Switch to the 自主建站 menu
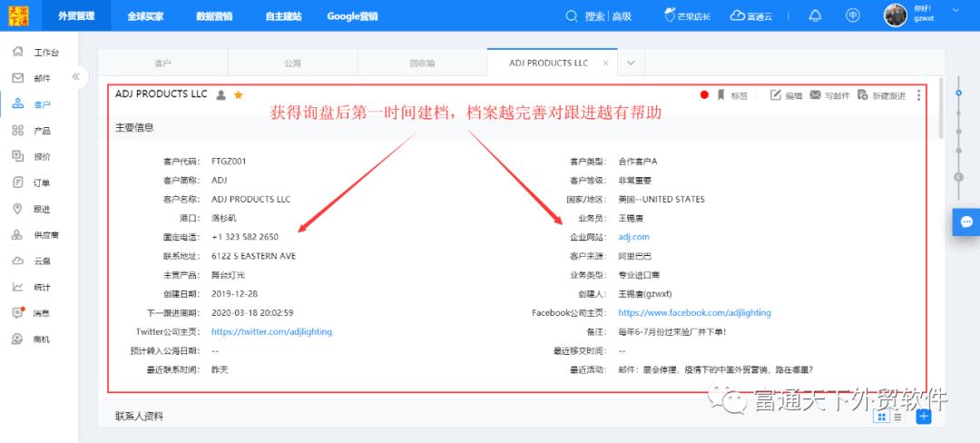This screenshot has width=980, height=443. point(283,17)
